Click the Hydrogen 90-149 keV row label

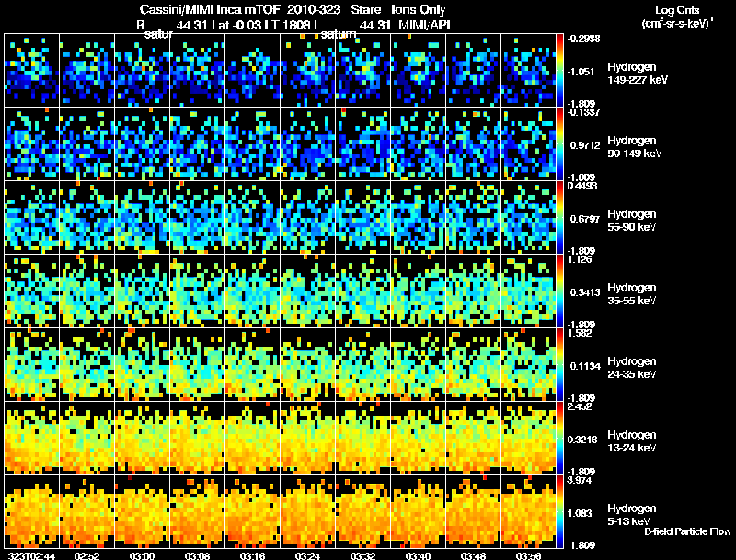pyautogui.click(x=634, y=147)
